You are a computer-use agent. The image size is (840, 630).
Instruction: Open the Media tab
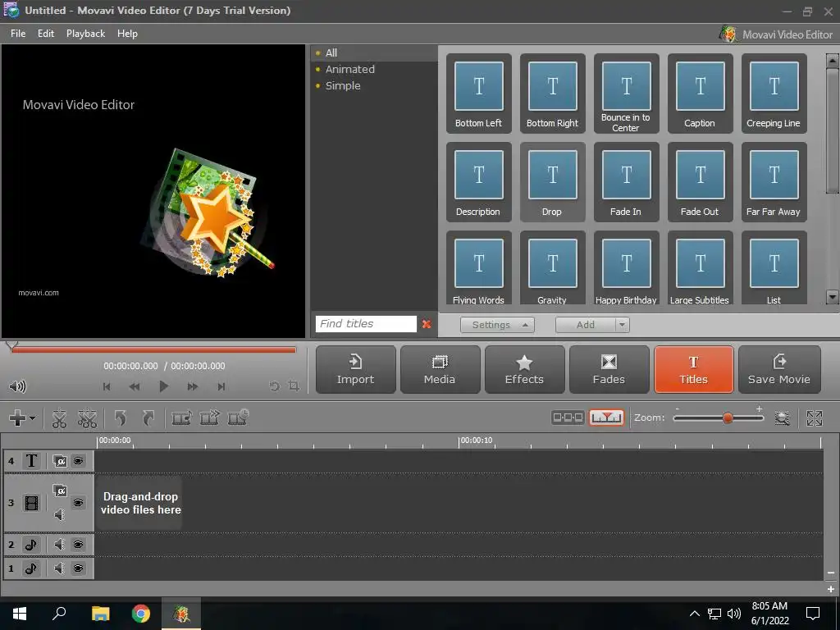pos(440,370)
